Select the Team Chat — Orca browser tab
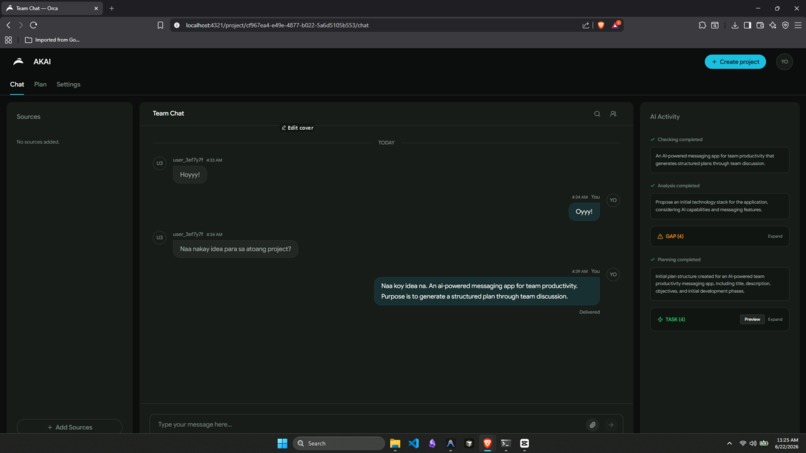The width and height of the screenshot is (806, 453). pos(51,8)
